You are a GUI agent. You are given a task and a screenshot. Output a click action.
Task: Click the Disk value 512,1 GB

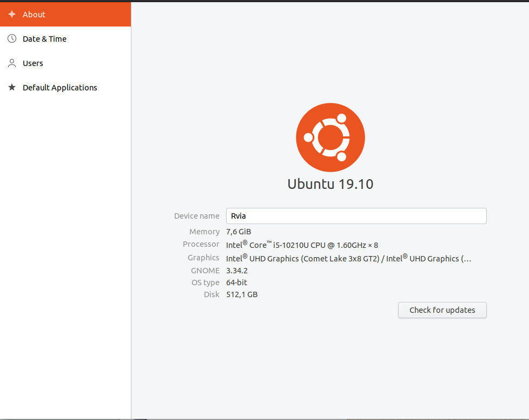tap(242, 294)
